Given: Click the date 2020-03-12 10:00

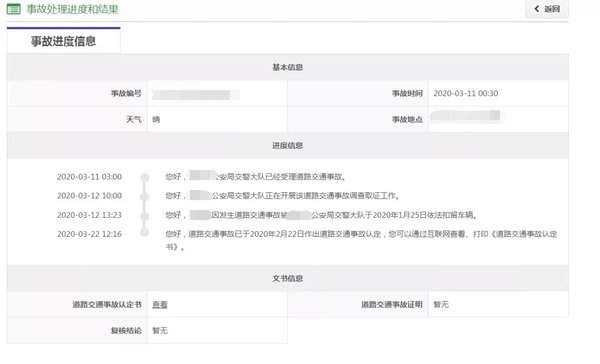Looking at the screenshot, I should [x=89, y=196].
